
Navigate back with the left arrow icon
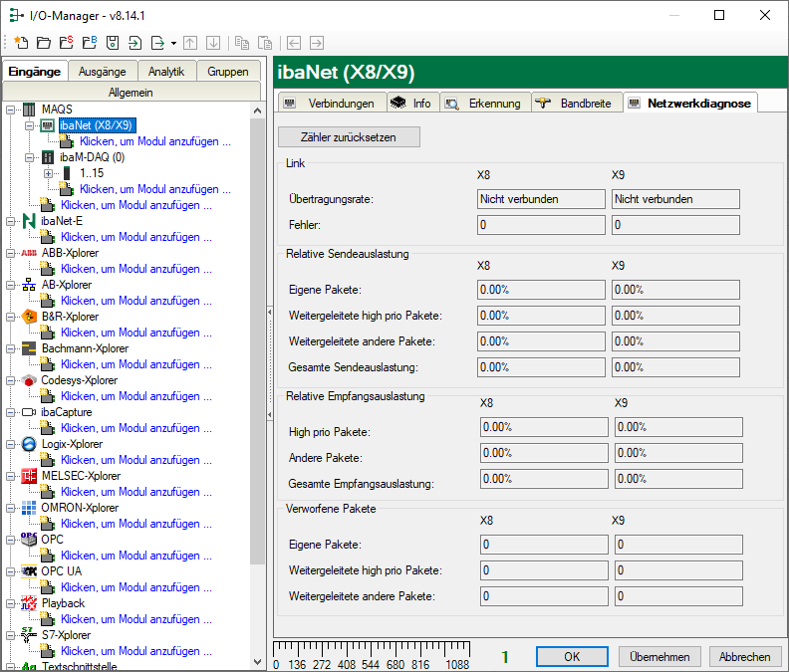tap(294, 43)
